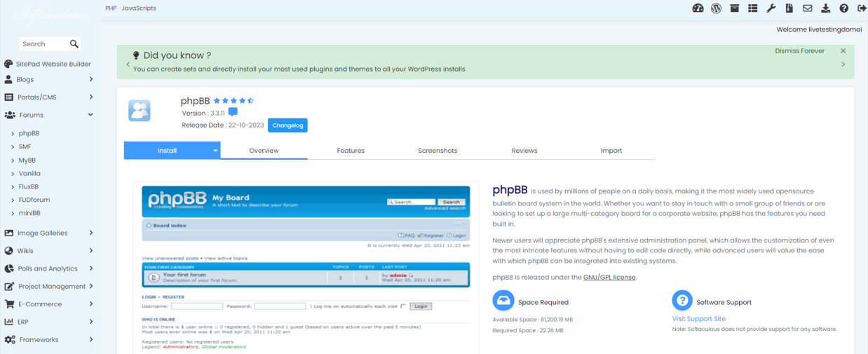
Task: Collapse the Forums category chevron
Action: (90, 115)
